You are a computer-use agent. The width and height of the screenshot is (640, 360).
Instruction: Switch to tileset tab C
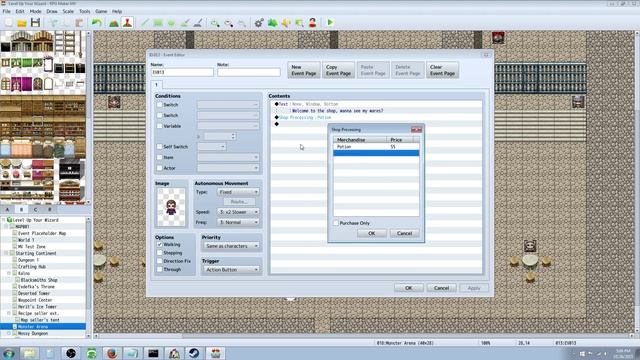36,209
